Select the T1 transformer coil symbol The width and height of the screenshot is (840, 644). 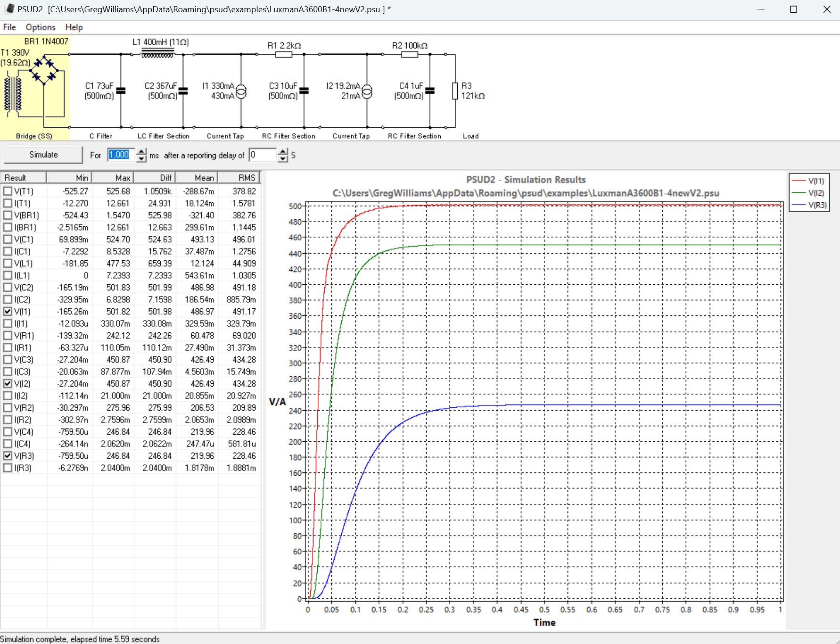pyautogui.click(x=13, y=94)
